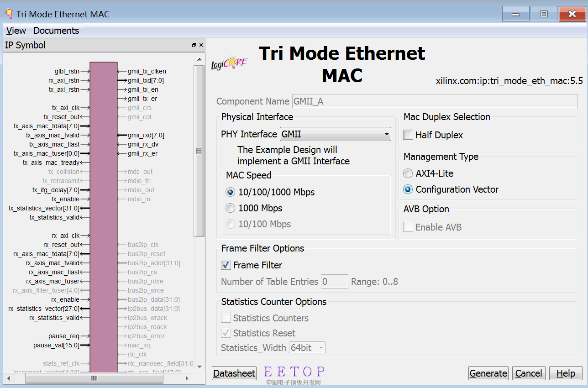588x388 pixels.
Task: Click the bus2ip_clk port label
Action: [x=143, y=245]
